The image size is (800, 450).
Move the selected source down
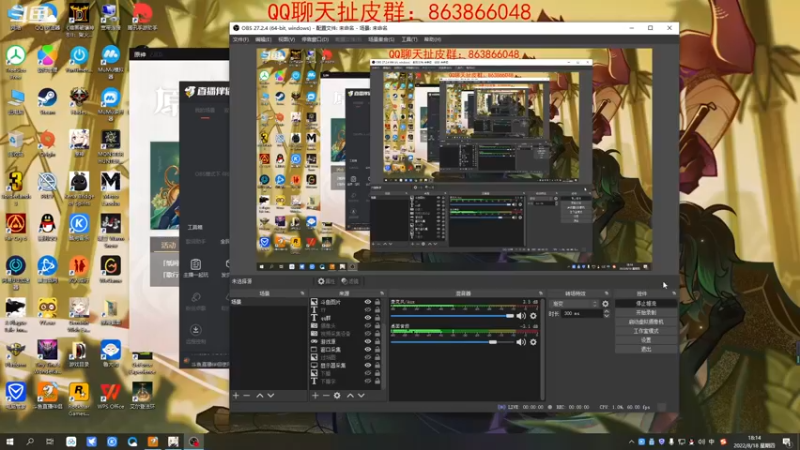tap(361, 395)
